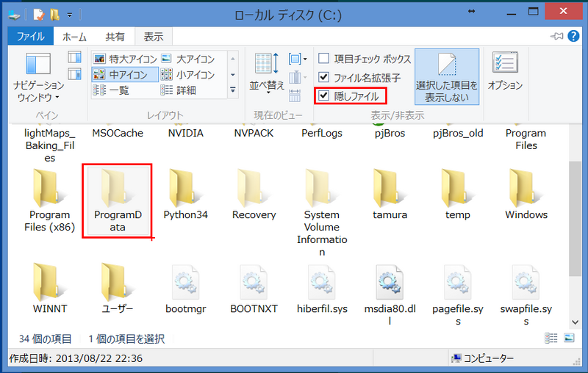
Task: Click the PerfLogs folder name
Action: click(322, 134)
